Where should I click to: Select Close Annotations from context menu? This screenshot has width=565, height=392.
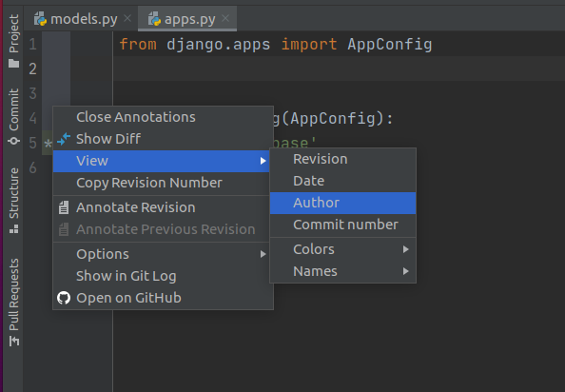pyautogui.click(x=163, y=117)
